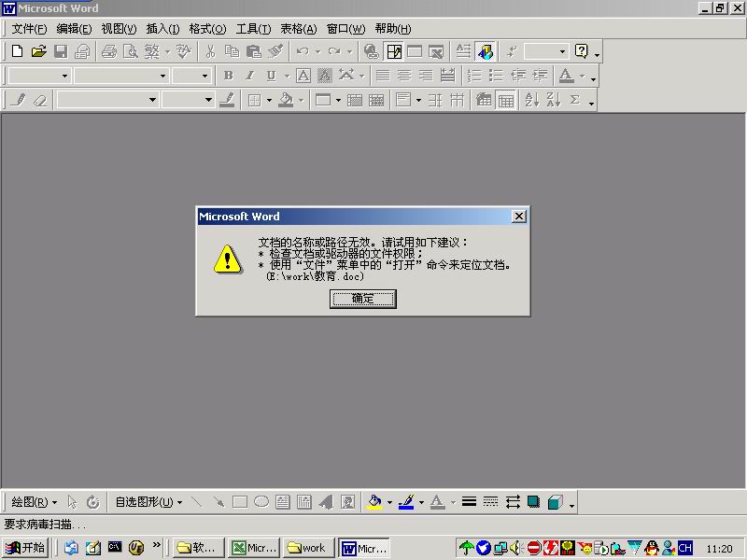Apply the yellow Fill Color bucket
This screenshot has height=560, width=747.
click(375, 502)
